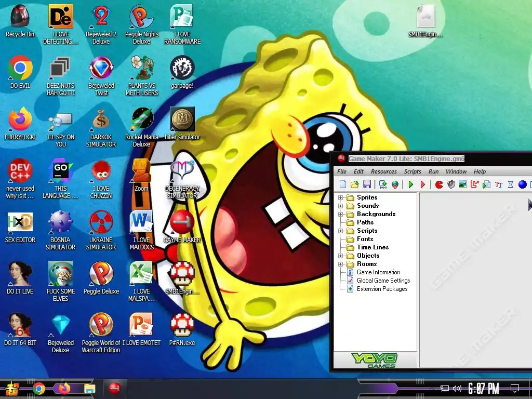Open Chrome from the taskbar

click(x=38, y=389)
